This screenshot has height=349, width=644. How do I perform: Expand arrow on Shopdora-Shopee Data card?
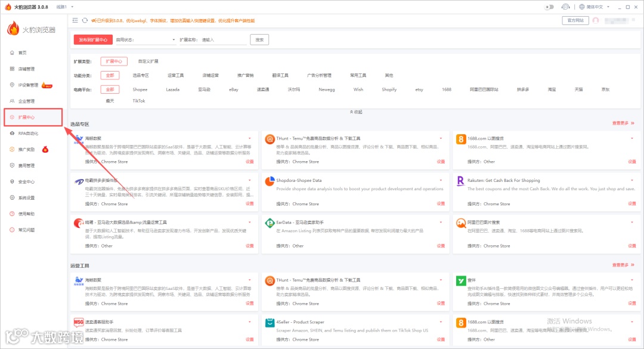tap(441, 180)
